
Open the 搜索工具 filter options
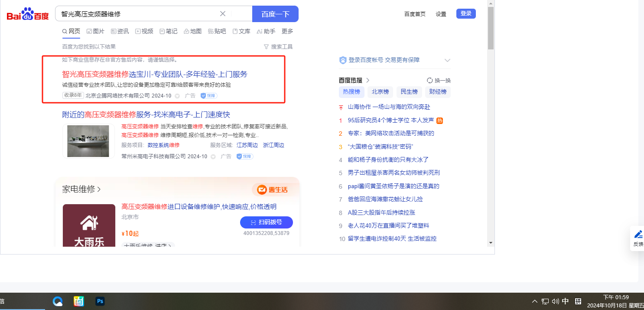278,47
